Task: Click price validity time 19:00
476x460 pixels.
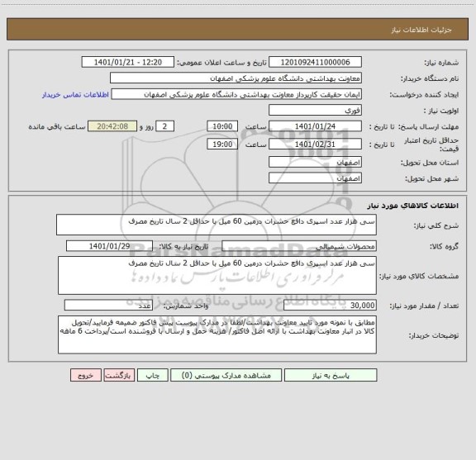Action: (222, 145)
